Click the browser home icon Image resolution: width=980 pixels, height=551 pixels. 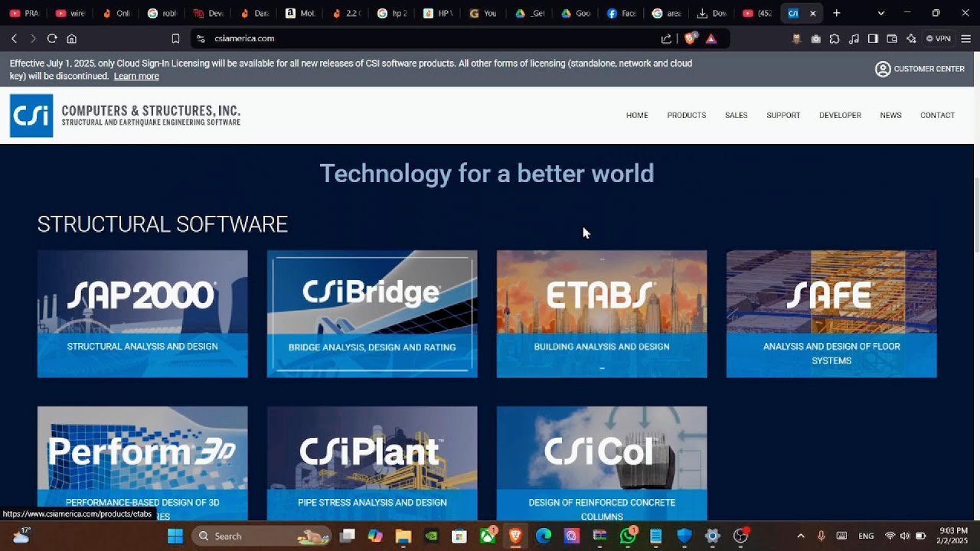[x=71, y=38]
